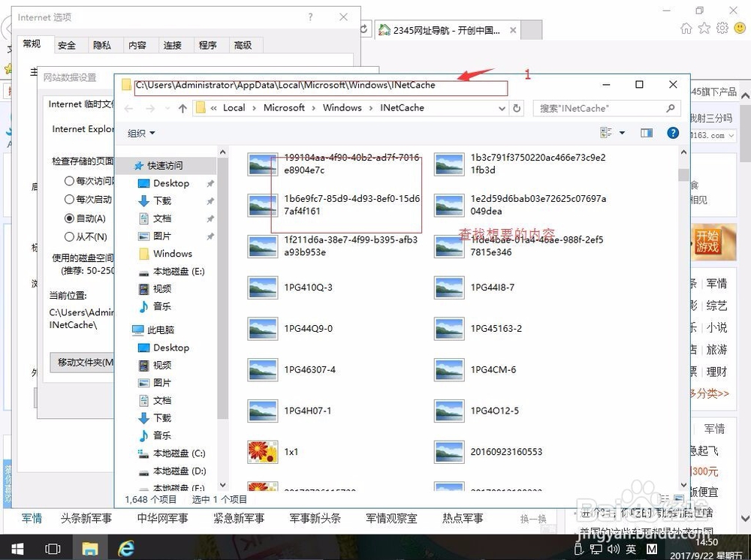Expand the view options dropdown beside the layout icon
Image resolution: width=751 pixels, height=560 pixels.
(620, 133)
